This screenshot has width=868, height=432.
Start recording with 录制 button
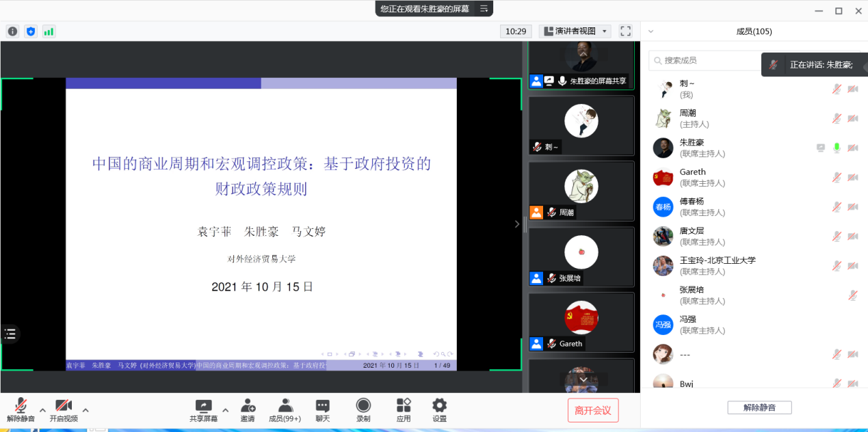(x=363, y=410)
